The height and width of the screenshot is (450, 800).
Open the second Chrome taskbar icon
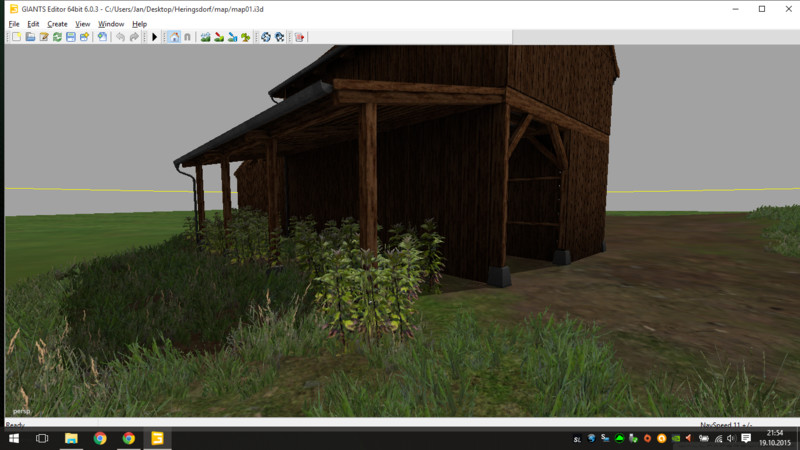(x=129, y=438)
